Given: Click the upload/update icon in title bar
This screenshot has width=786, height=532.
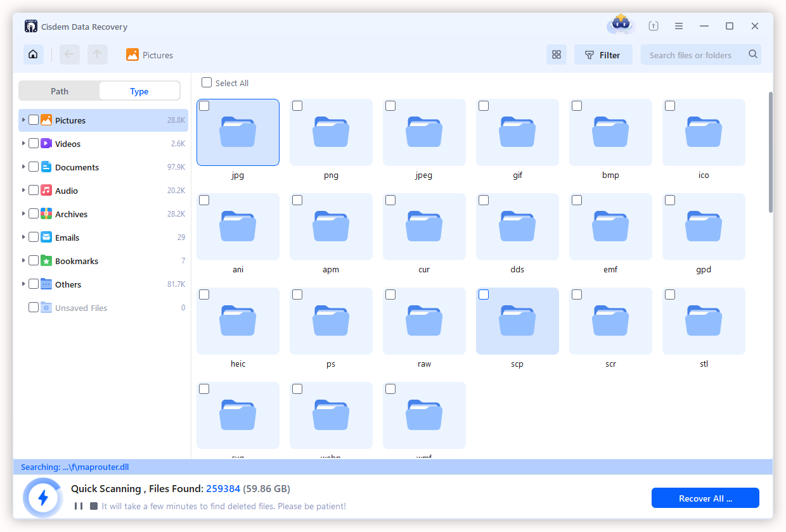Looking at the screenshot, I should (654, 27).
